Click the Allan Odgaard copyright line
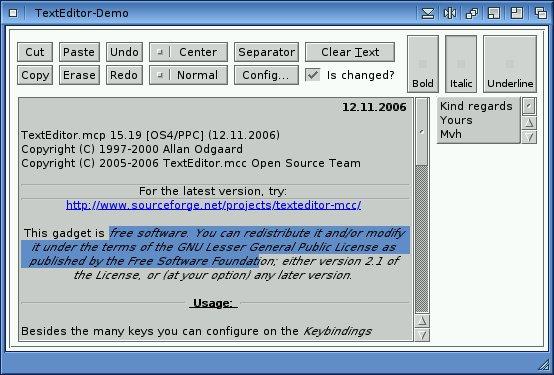 click(132, 149)
